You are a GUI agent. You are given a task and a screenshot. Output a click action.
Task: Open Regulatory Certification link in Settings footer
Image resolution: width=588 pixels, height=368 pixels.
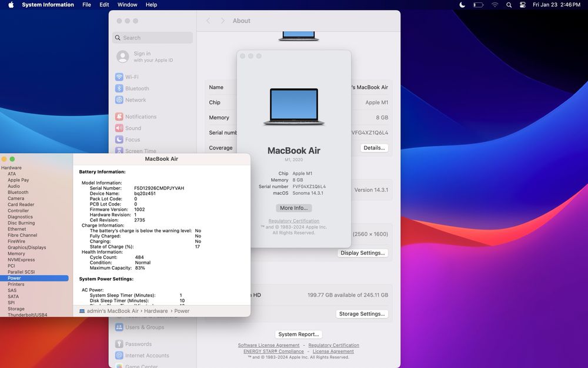(333, 346)
